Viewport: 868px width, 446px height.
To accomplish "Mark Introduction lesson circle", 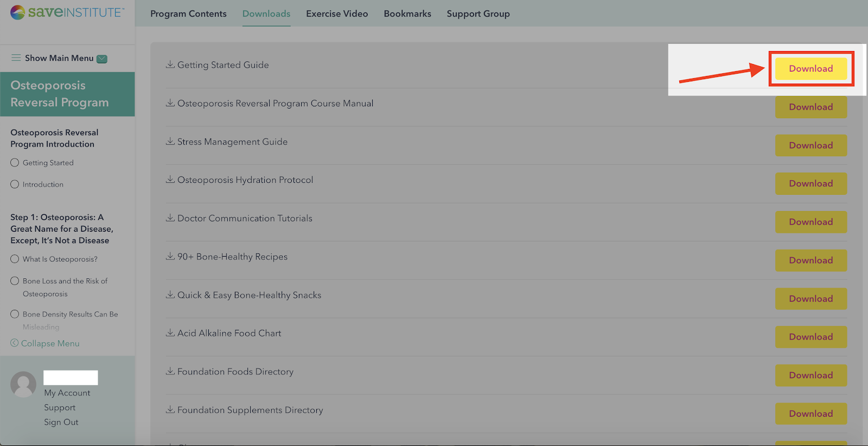I will point(15,184).
